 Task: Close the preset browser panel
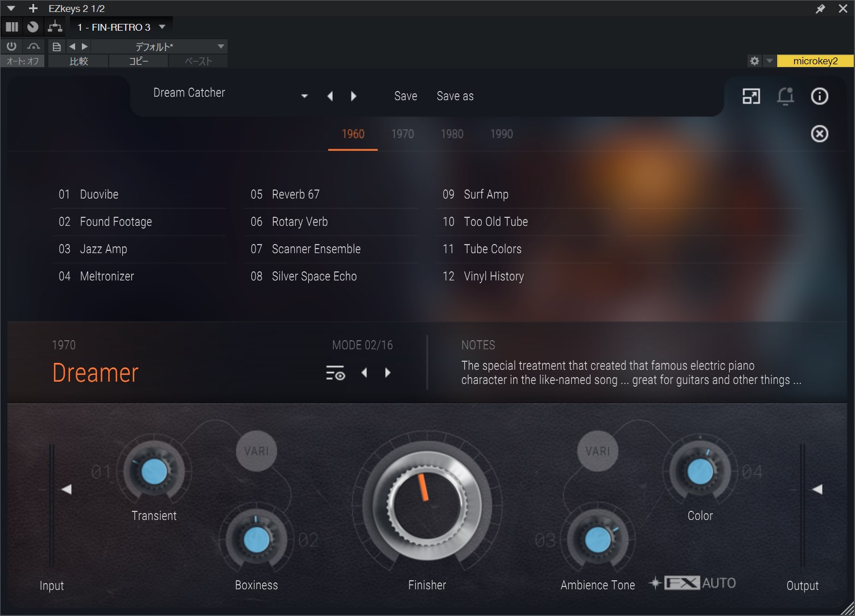(x=819, y=134)
